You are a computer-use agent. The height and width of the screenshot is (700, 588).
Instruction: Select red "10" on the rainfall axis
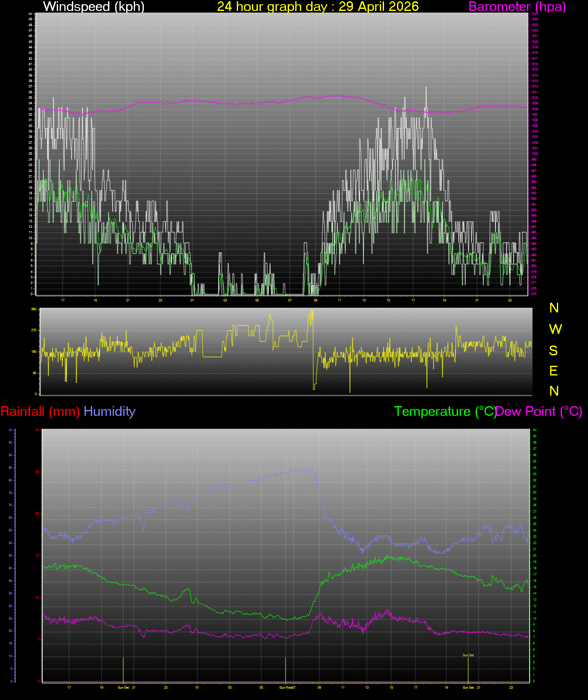click(37, 597)
